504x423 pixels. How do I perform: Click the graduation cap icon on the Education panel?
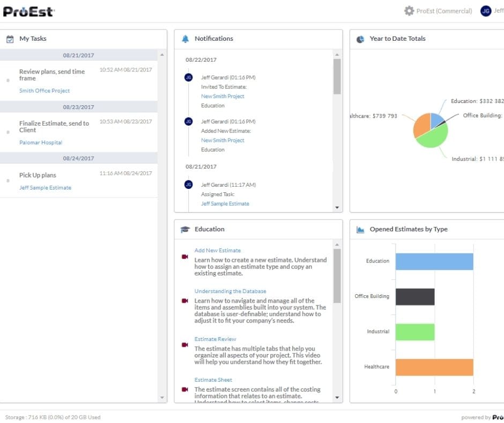pos(185,229)
